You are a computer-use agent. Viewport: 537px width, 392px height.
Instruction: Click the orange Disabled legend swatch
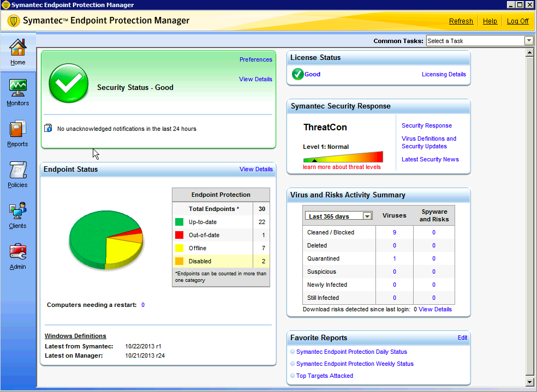click(x=179, y=261)
